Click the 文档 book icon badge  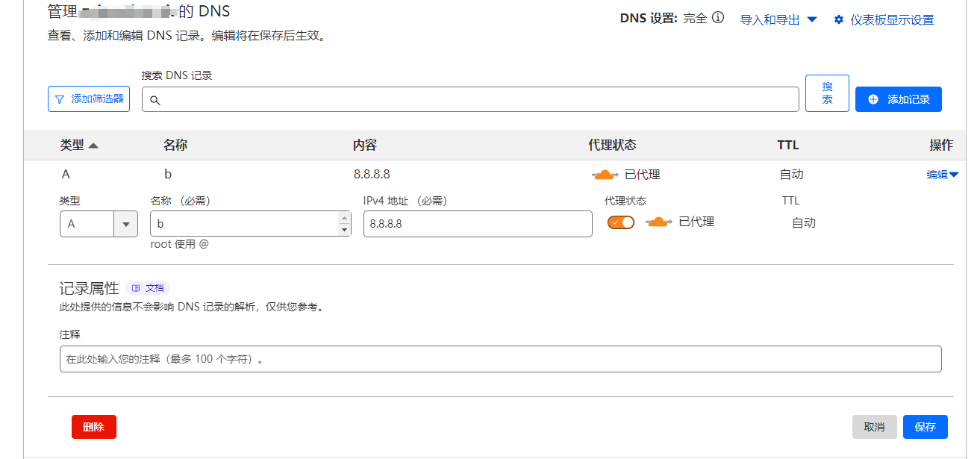[x=136, y=288]
